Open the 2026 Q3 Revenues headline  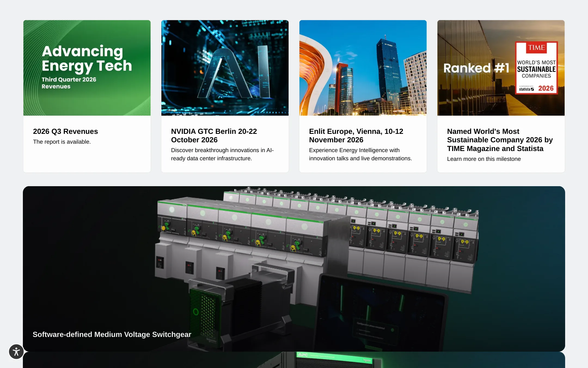point(65,131)
